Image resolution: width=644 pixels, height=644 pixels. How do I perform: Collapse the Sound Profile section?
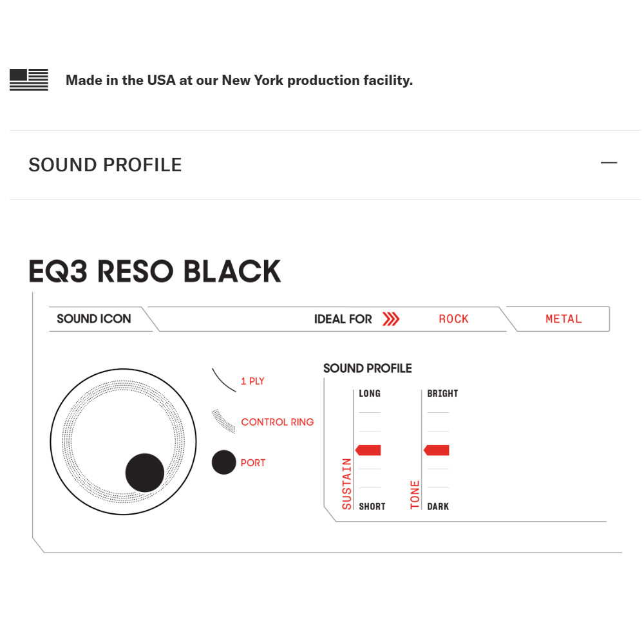[x=609, y=163]
